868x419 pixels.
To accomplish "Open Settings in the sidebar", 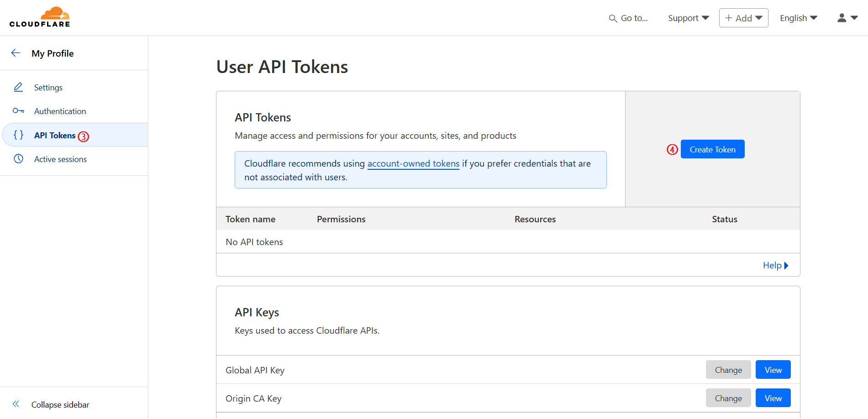I will [x=48, y=87].
